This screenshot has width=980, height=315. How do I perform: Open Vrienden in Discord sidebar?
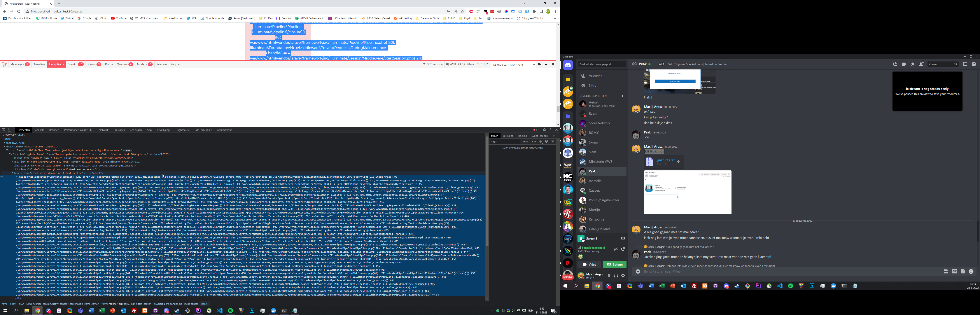tap(595, 76)
